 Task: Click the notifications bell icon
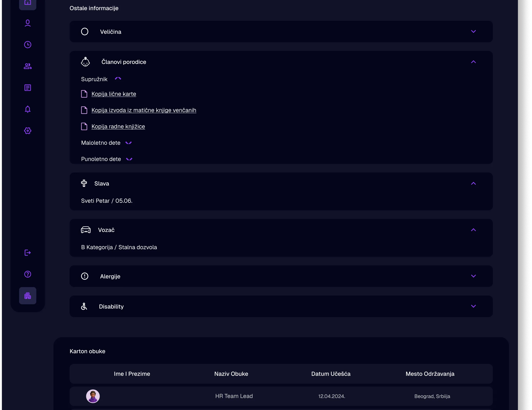pyautogui.click(x=27, y=109)
